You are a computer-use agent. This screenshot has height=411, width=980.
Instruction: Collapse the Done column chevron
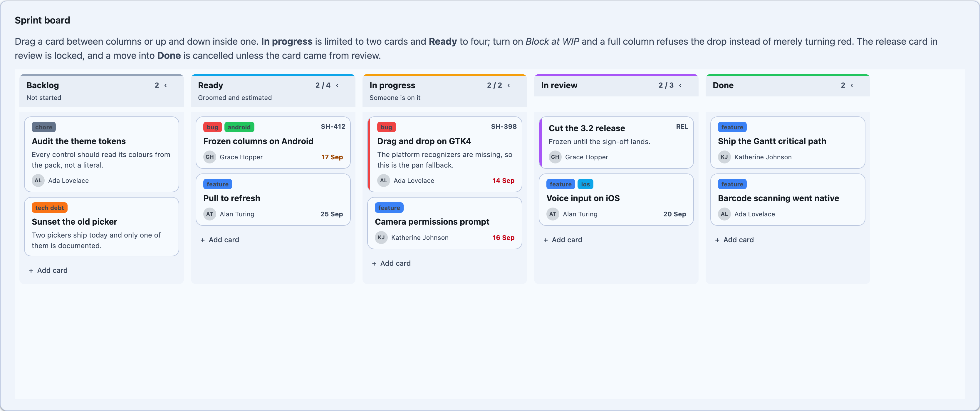click(x=852, y=85)
